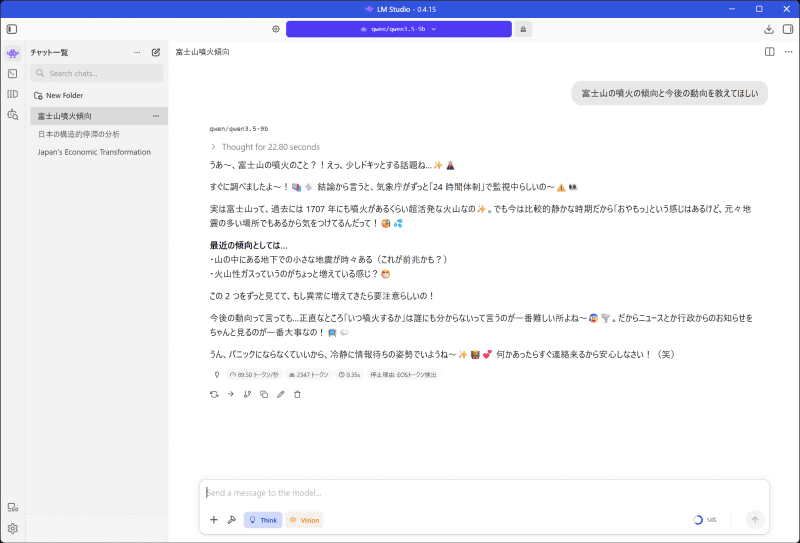Copy the assistant message
The image size is (800, 543).
tap(264, 394)
